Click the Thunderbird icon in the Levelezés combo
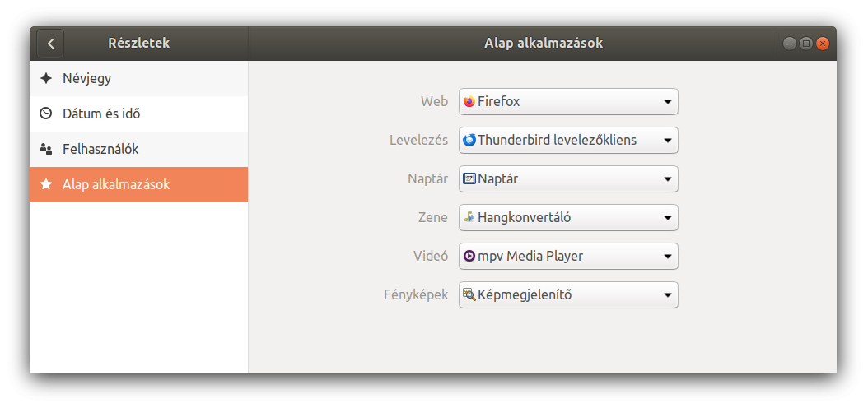Image resolution: width=868 pixels, height=408 pixels. tap(469, 141)
